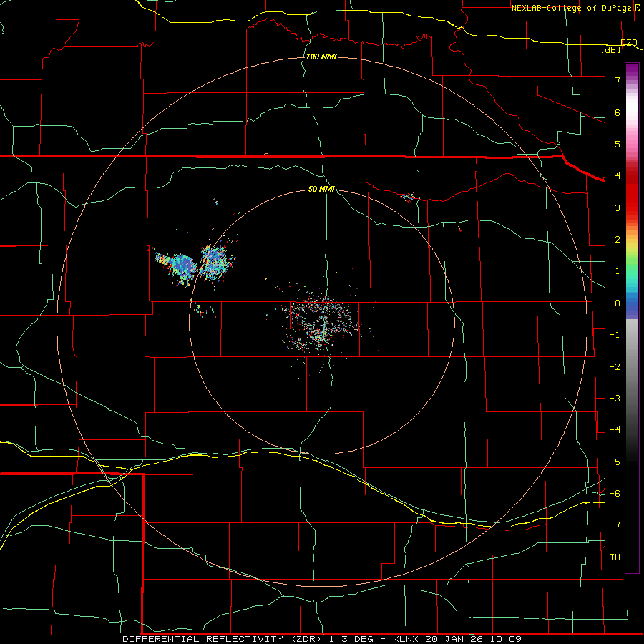The image size is (644, 644).
Task: Click the 6 value on the scale
Action: 618,112
